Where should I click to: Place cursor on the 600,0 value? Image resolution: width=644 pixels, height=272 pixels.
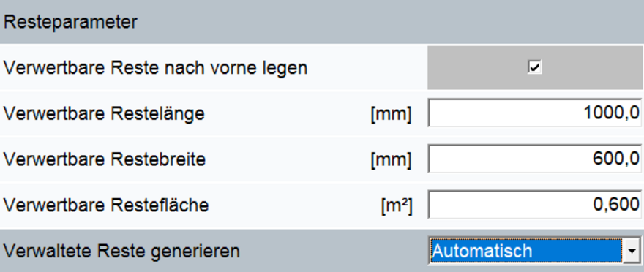(x=616, y=159)
